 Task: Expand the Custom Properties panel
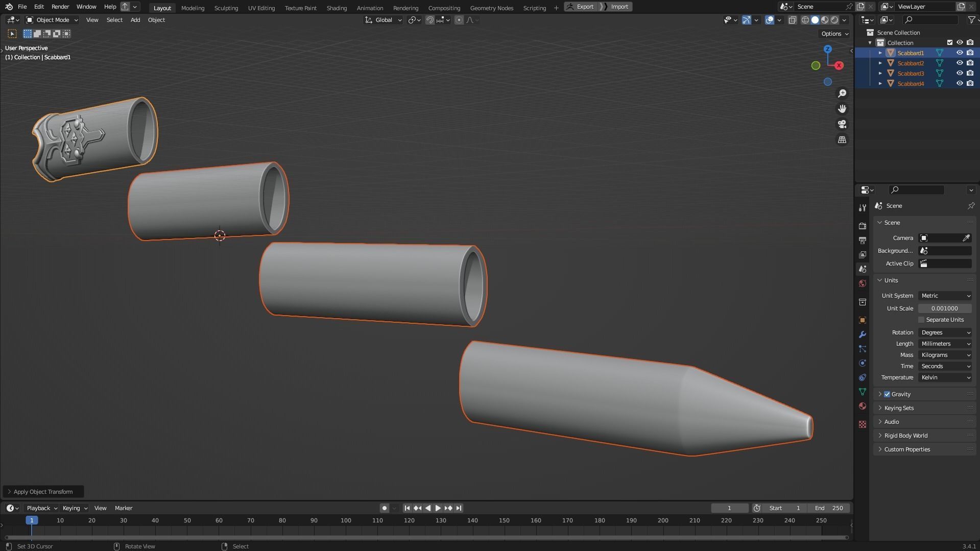point(907,449)
